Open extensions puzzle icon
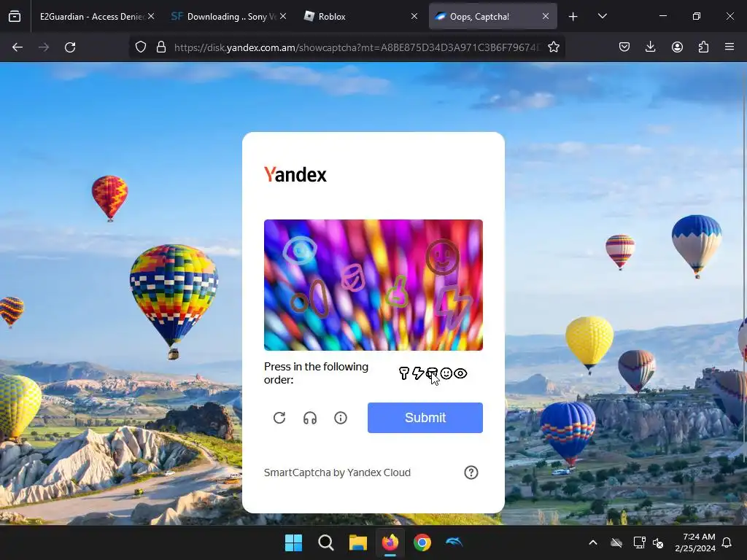The width and height of the screenshot is (747, 560). [x=703, y=47]
